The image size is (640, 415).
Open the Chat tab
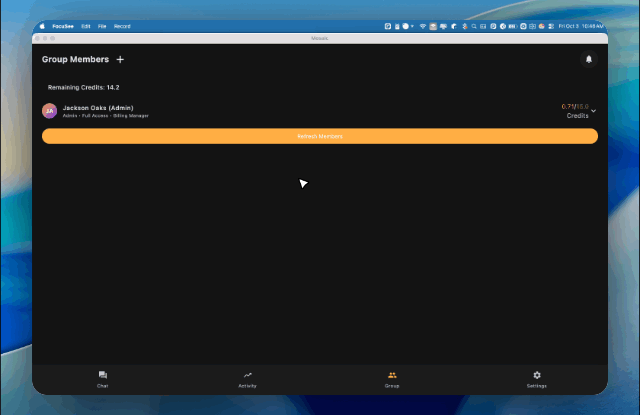click(x=102, y=379)
